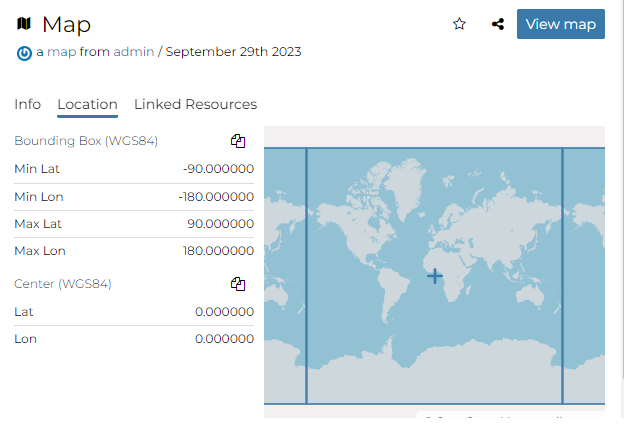Follow the 'map' resource type link
This screenshot has width=624, height=428.
61,52
